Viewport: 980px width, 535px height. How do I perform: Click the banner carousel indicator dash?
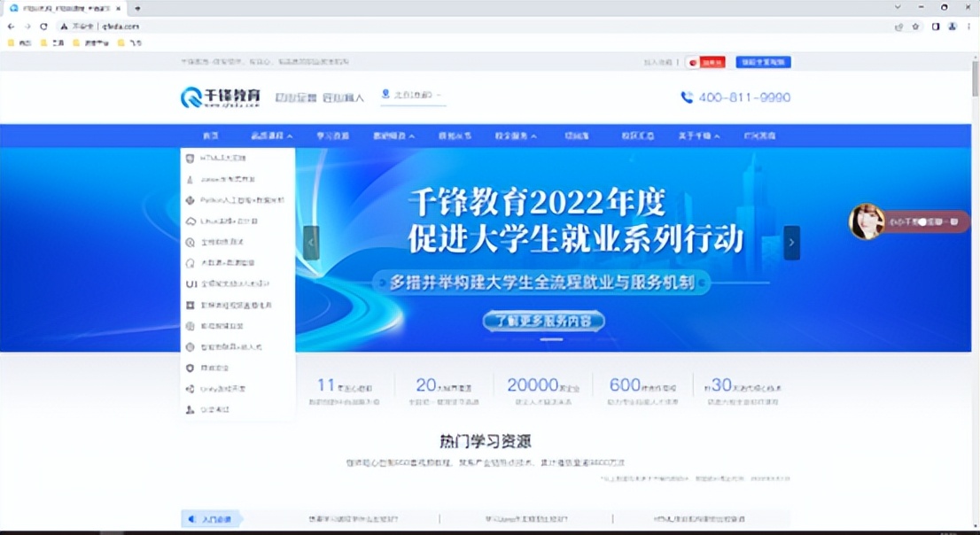click(x=551, y=339)
